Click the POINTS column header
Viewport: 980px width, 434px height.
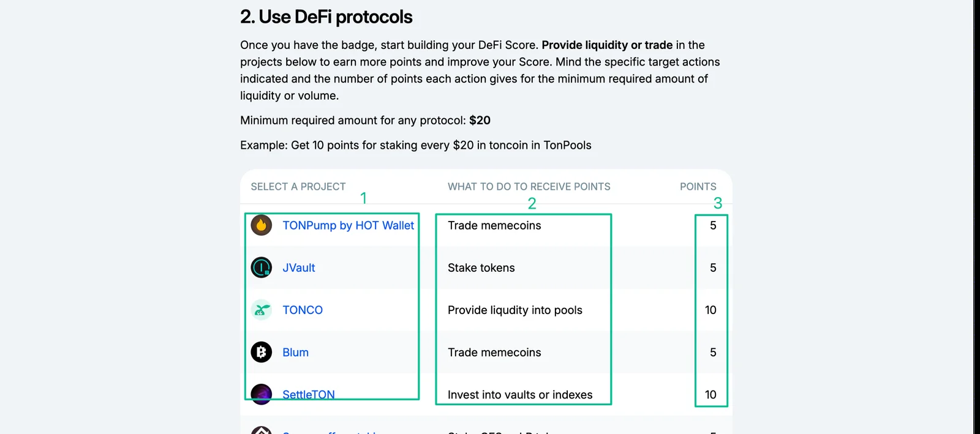(x=698, y=187)
